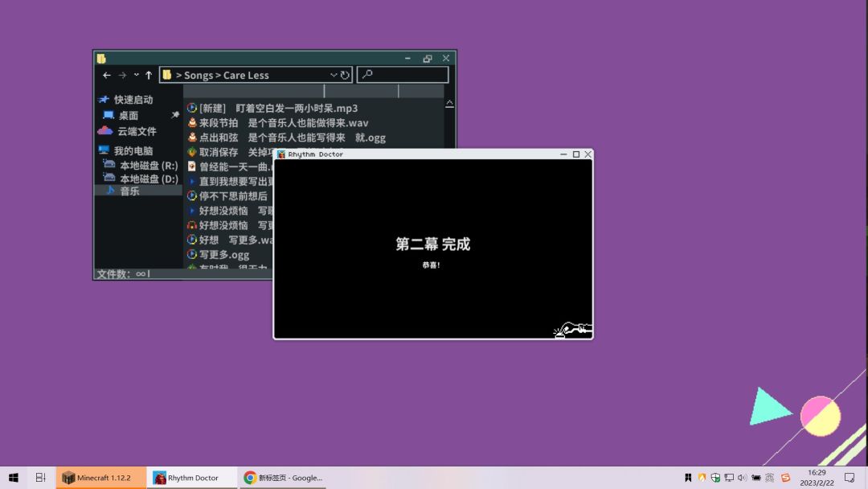Open Windows Security tray icon
Image resolution: width=868 pixels, height=489 pixels.
click(x=715, y=478)
